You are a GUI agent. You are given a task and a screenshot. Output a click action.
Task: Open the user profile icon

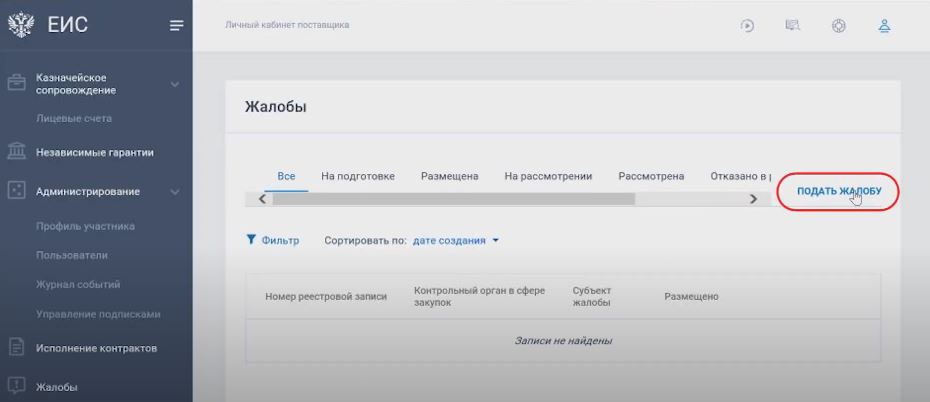point(884,26)
